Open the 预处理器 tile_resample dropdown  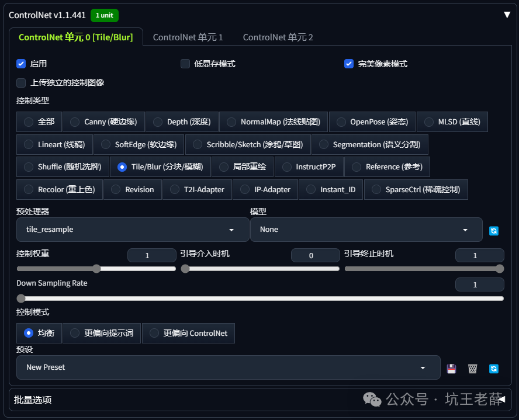pyautogui.click(x=133, y=230)
